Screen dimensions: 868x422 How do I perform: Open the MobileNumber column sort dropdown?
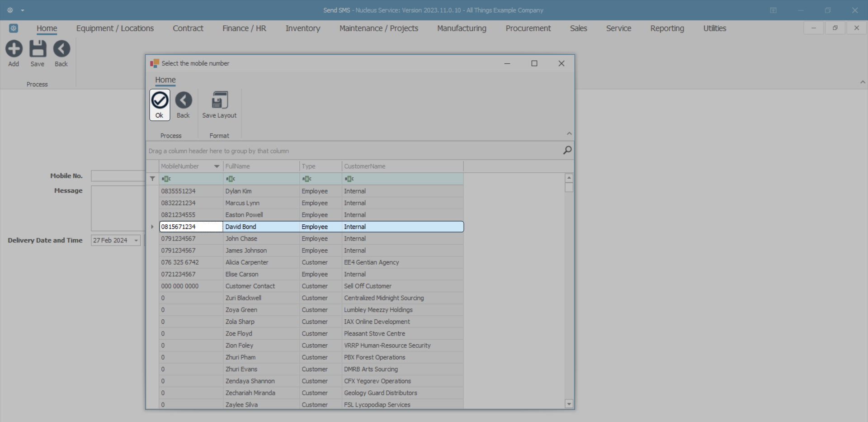pos(217,166)
